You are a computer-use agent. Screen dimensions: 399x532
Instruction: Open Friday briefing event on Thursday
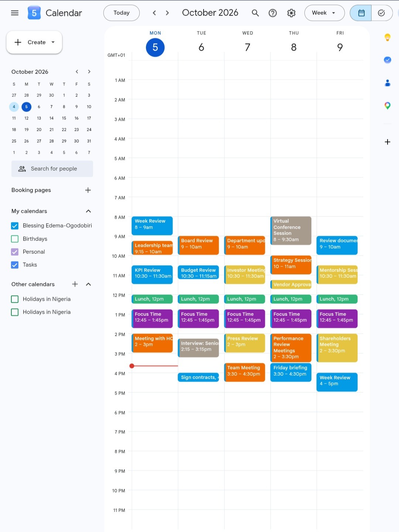coord(291,372)
